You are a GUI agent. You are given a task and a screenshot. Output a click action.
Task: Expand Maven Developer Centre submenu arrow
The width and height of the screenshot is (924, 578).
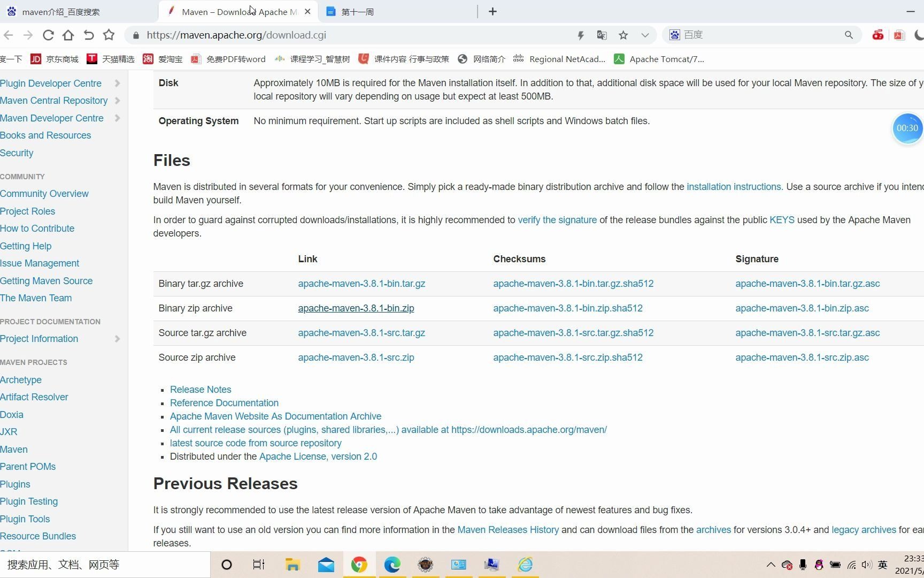pos(117,118)
